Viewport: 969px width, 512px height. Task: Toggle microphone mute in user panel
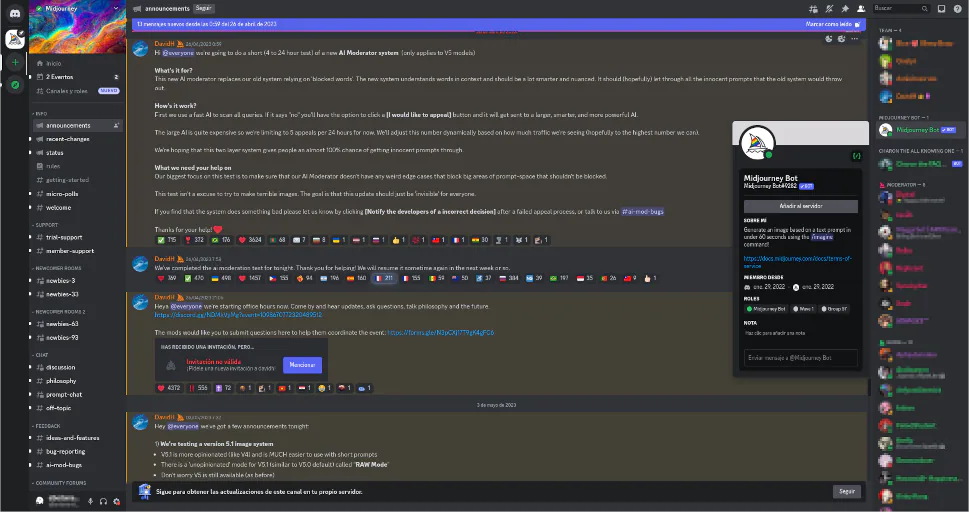90,501
